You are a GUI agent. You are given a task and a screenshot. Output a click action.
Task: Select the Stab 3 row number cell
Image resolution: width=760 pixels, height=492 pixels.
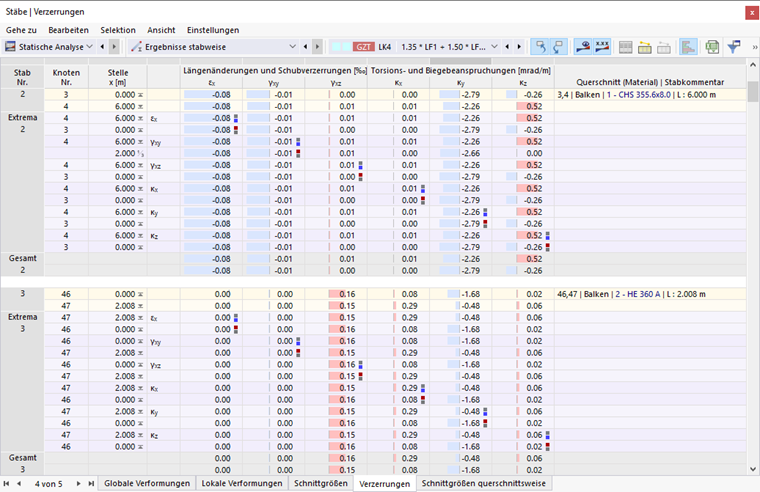pyautogui.click(x=22, y=294)
